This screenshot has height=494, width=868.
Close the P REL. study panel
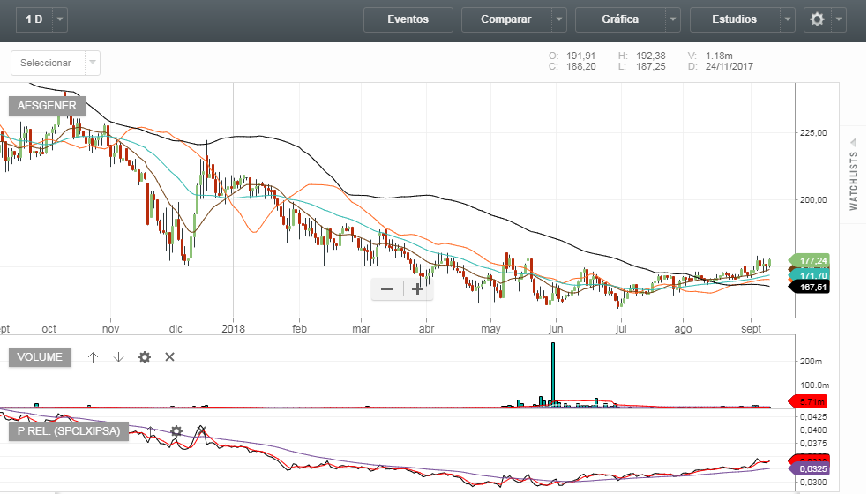point(202,430)
